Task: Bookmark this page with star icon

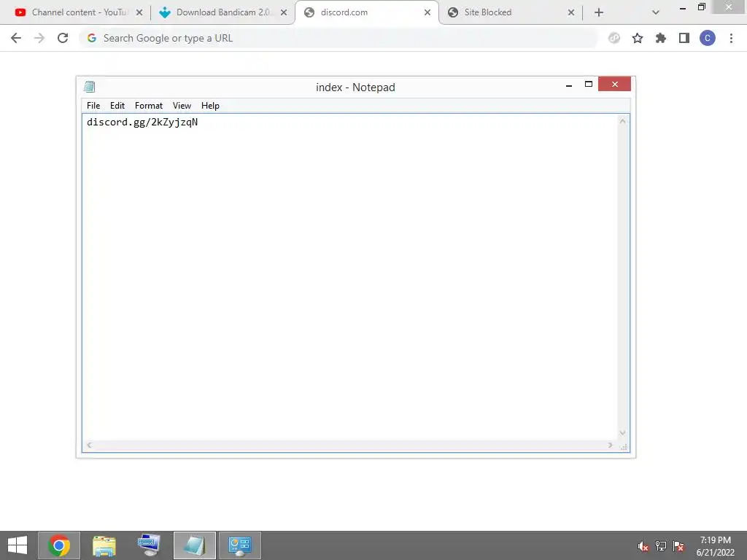Action: pos(638,38)
